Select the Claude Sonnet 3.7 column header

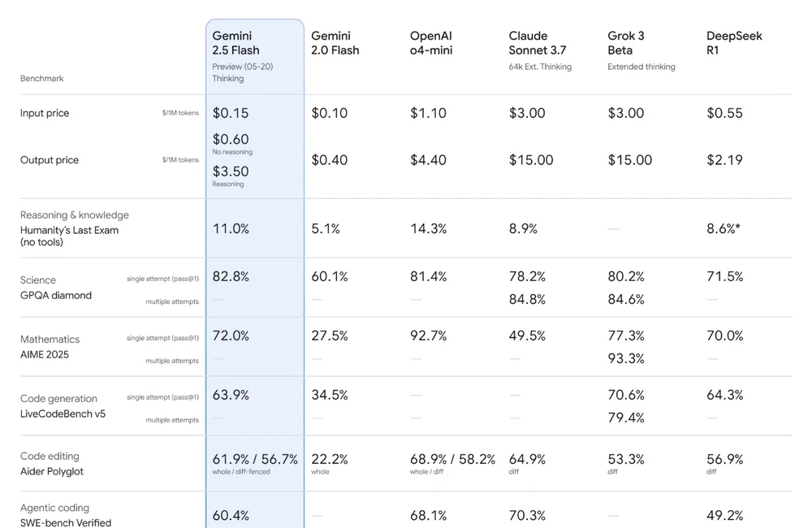pos(538,43)
